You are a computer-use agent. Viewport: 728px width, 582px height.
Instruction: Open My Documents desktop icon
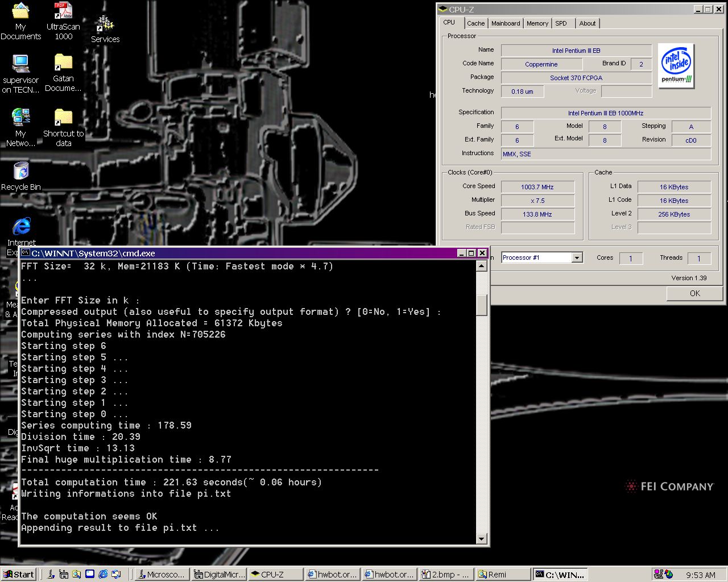[x=20, y=22]
